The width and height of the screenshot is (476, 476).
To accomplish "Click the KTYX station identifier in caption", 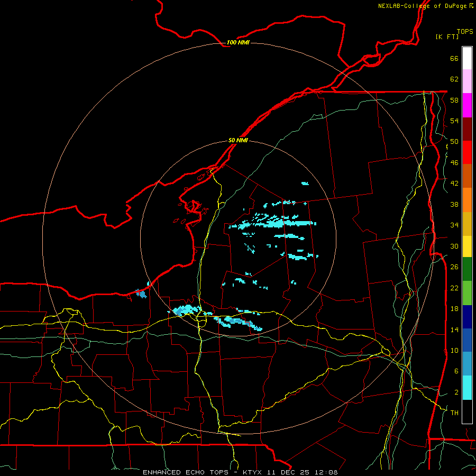I will click(253, 472).
